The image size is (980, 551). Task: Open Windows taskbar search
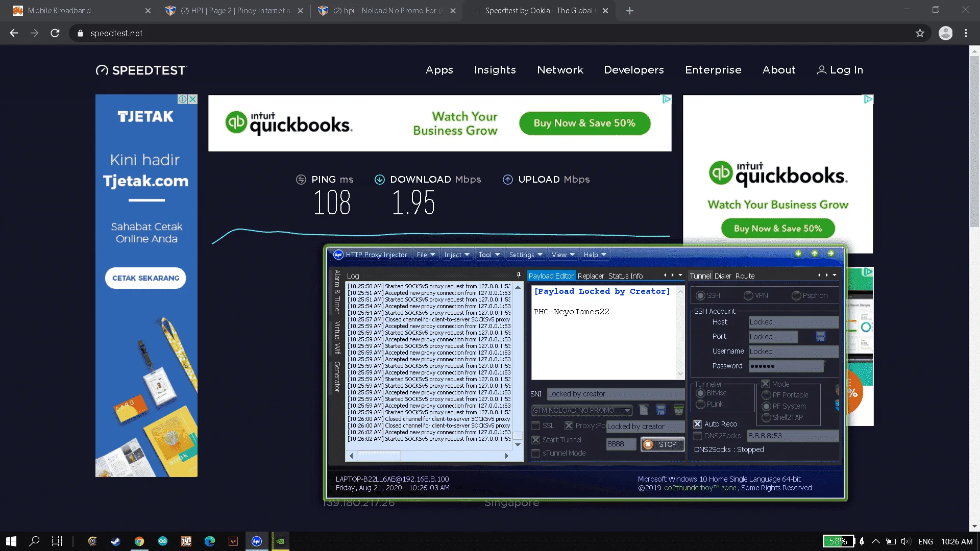[x=34, y=541]
